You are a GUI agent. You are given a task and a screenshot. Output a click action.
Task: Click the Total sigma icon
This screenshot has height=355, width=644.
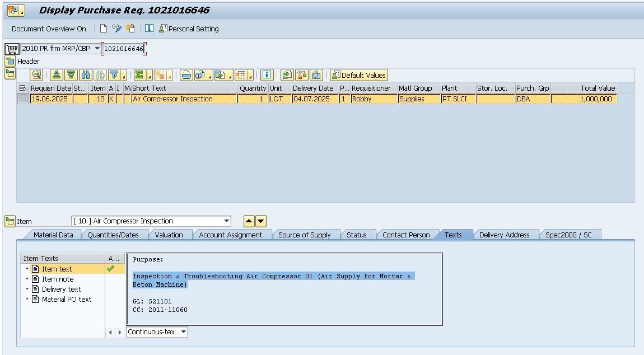tap(139, 75)
